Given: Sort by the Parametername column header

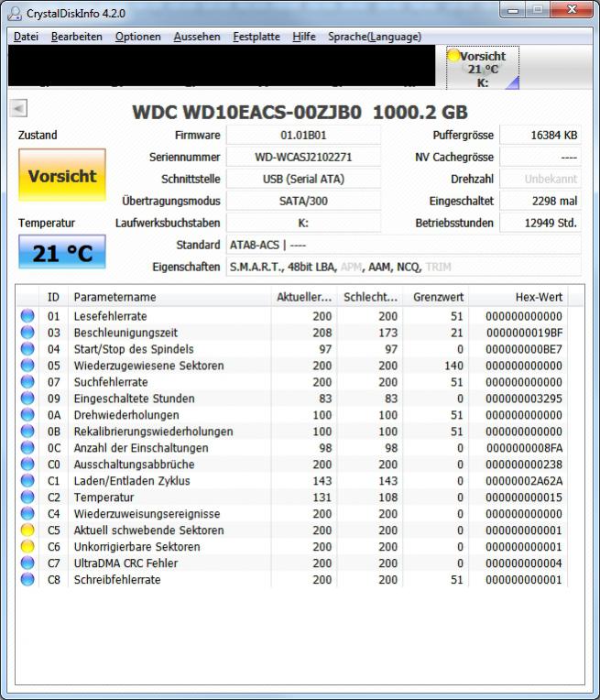Looking at the screenshot, I should [169, 297].
